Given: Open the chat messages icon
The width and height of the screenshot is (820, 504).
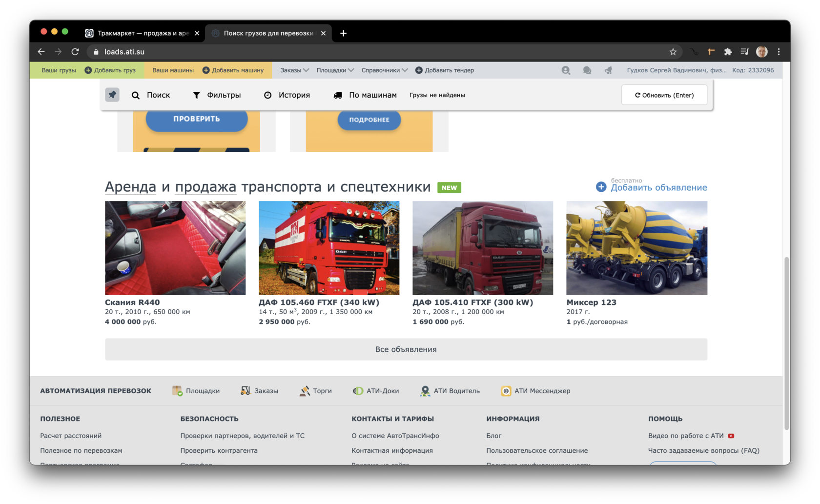Looking at the screenshot, I should pyautogui.click(x=587, y=70).
